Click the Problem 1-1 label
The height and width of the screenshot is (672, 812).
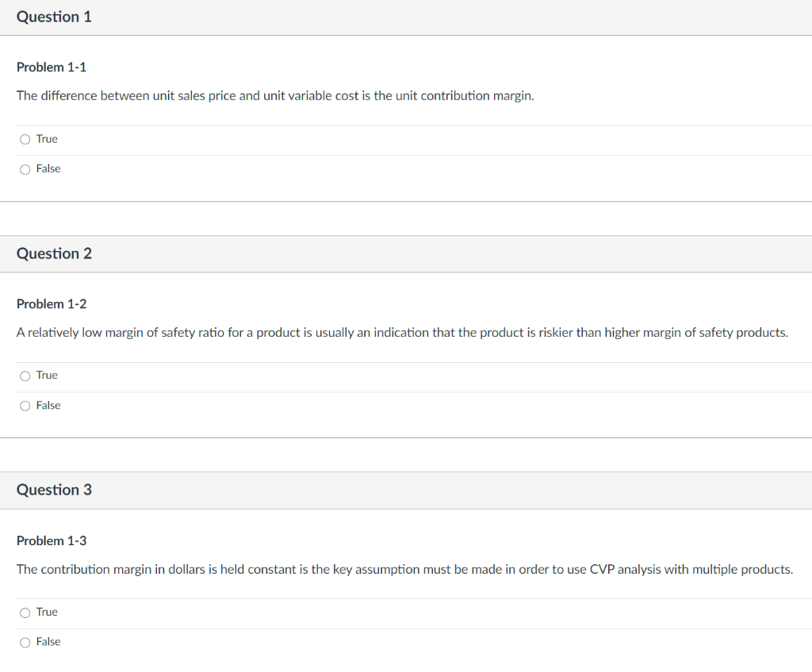point(52,67)
